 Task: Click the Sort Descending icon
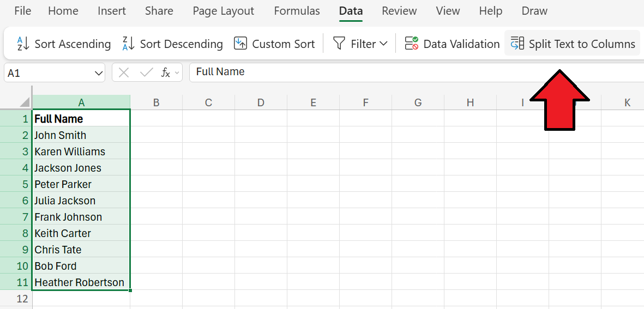tap(129, 44)
